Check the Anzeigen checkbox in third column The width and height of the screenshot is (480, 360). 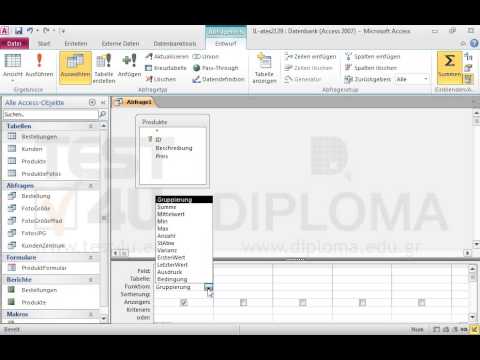point(303,302)
